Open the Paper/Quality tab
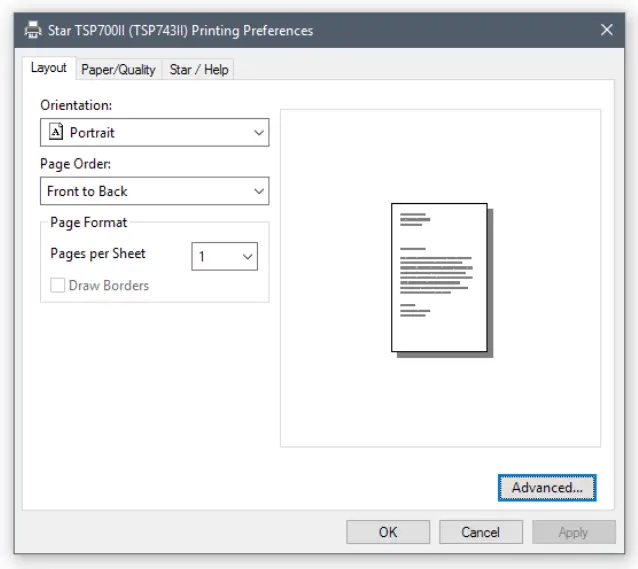The image size is (638, 569). coord(118,70)
